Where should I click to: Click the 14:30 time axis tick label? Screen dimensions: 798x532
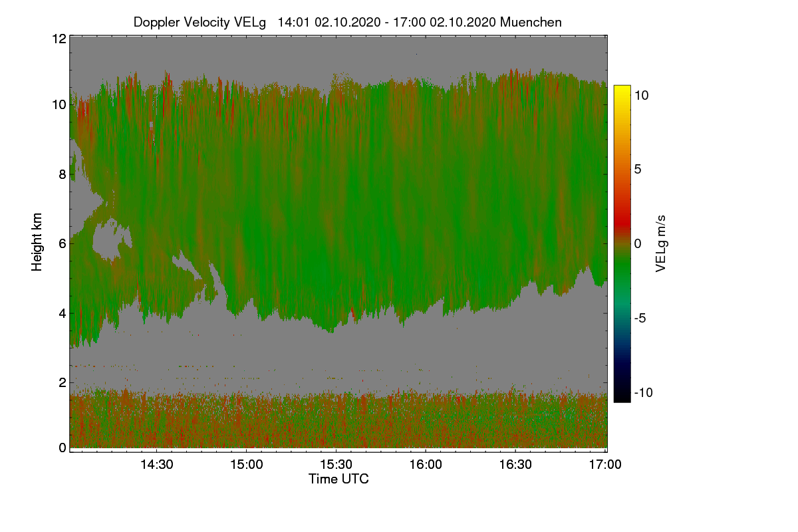pyautogui.click(x=156, y=465)
